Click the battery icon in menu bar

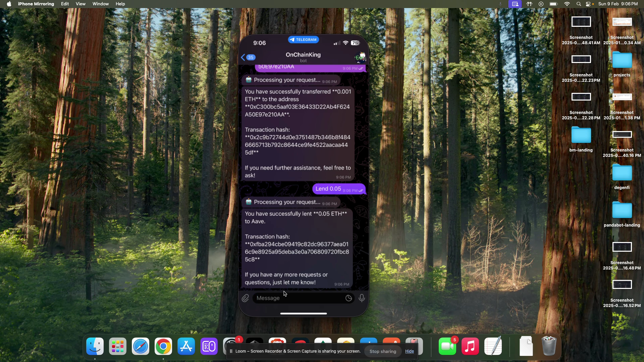pyautogui.click(x=553, y=4)
